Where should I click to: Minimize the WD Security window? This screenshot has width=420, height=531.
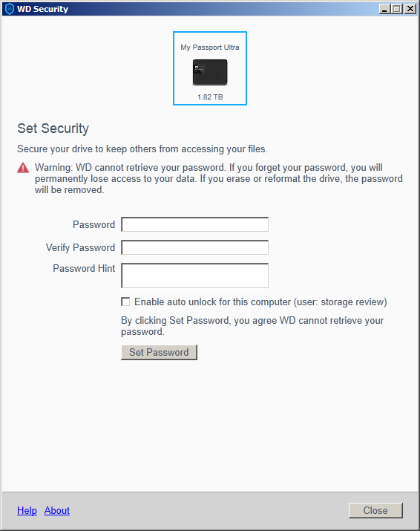point(384,9)
